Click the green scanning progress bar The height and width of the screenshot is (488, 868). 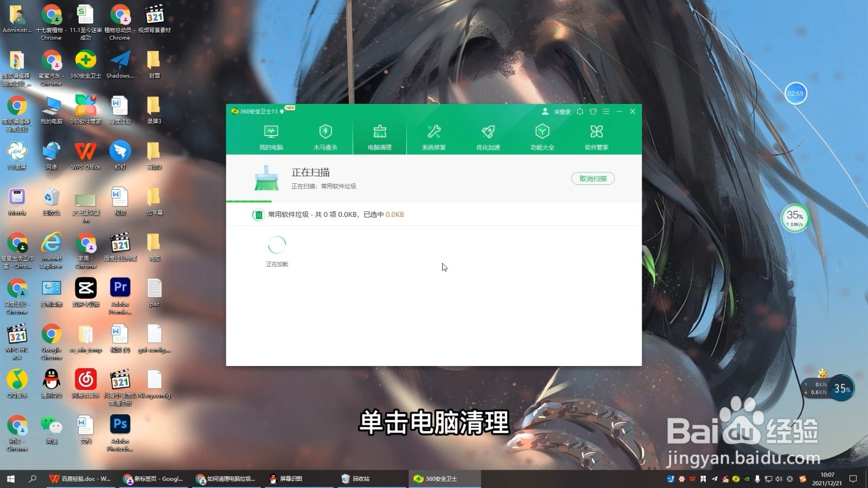pos(249,201)
